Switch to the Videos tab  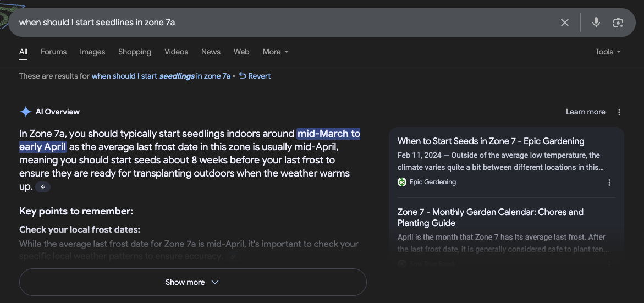[176, 52]
